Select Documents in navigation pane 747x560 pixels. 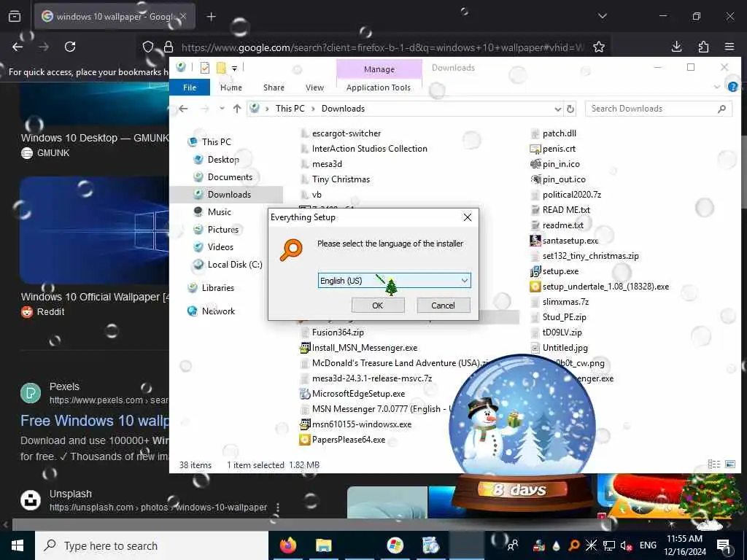coord(230,177)
